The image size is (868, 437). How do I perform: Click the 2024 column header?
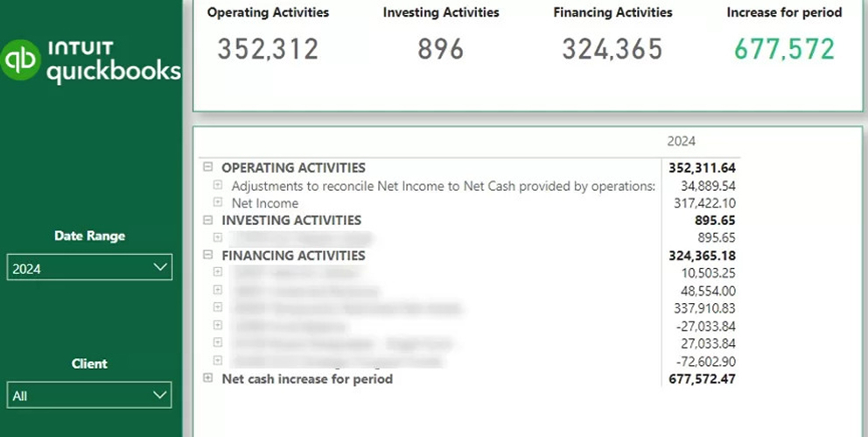(681, 141)
